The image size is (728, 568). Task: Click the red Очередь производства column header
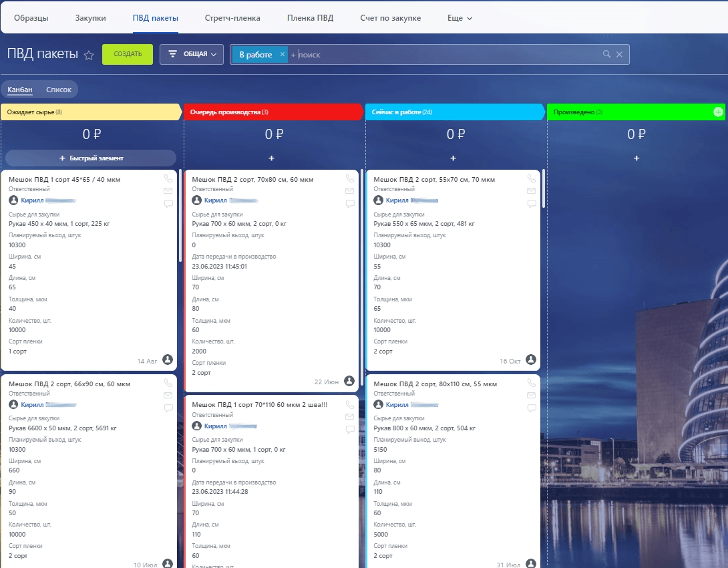(x=273, y=112)
